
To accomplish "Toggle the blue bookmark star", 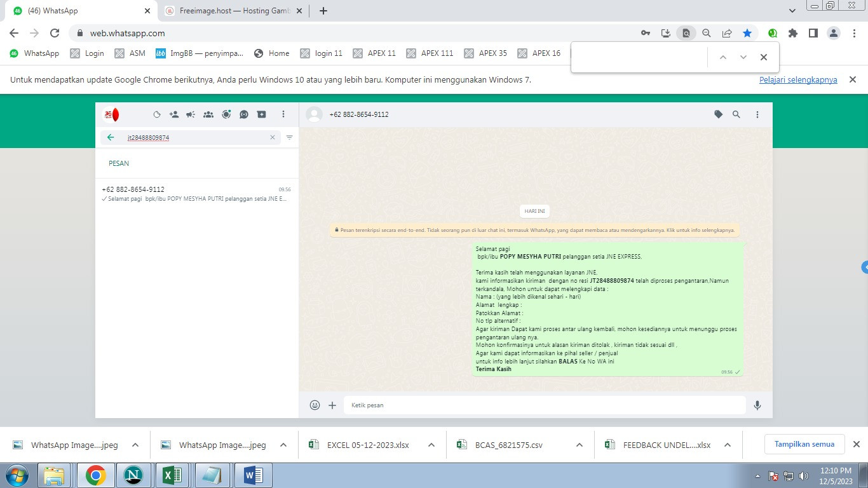I will [x=747, y=33].
